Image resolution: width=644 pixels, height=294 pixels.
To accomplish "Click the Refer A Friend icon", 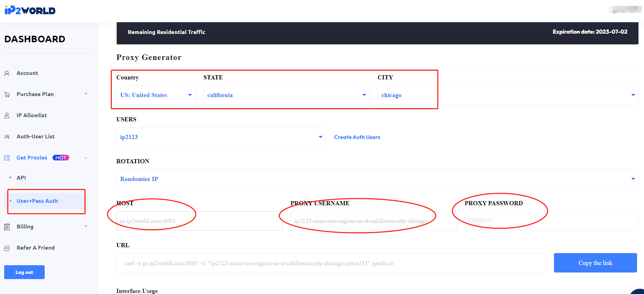I will (7, 248).
